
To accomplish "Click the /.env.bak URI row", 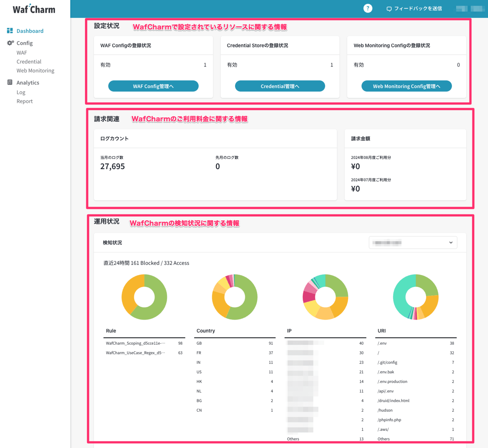I will (x=416, y=372).
